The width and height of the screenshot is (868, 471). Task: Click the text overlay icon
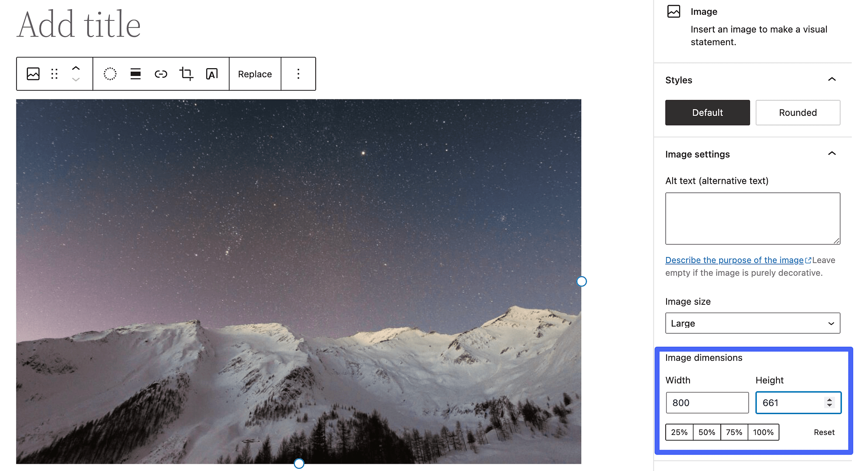pos(211,74)
